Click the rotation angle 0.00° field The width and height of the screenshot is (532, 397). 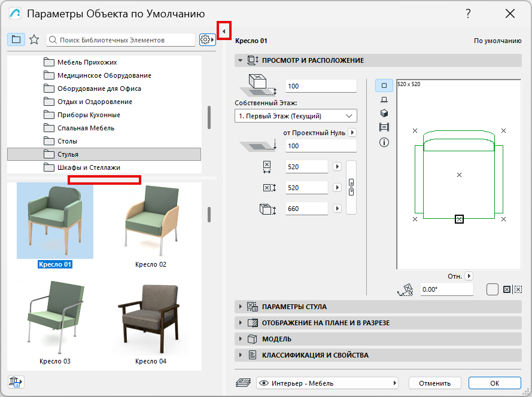(447, 289)
